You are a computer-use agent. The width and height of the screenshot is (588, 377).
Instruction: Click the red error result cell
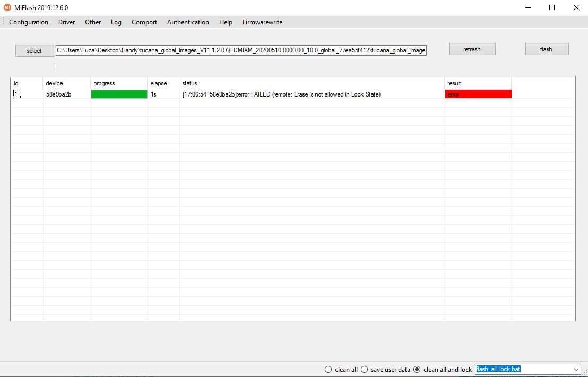coord(478,94)
